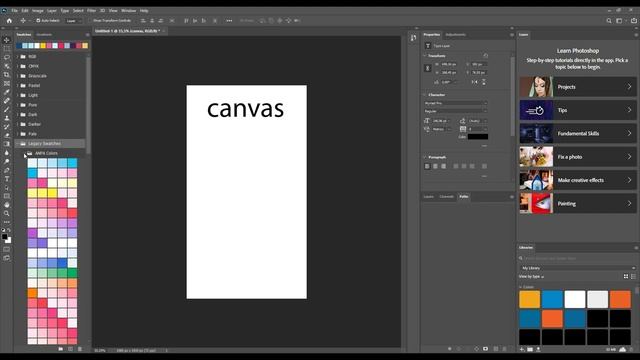Select the Zoom tool
The image size is (640, 360).
click(7, 213)
